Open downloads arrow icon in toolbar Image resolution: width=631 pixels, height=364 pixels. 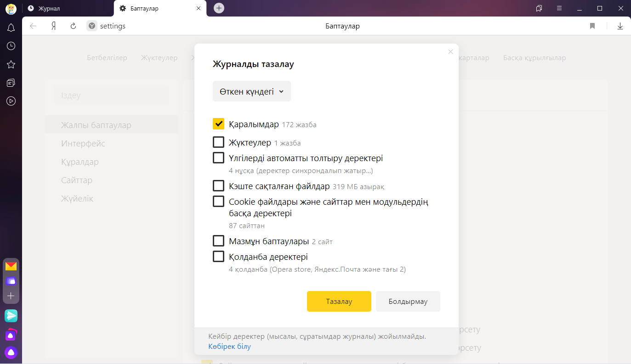point(620,26)
